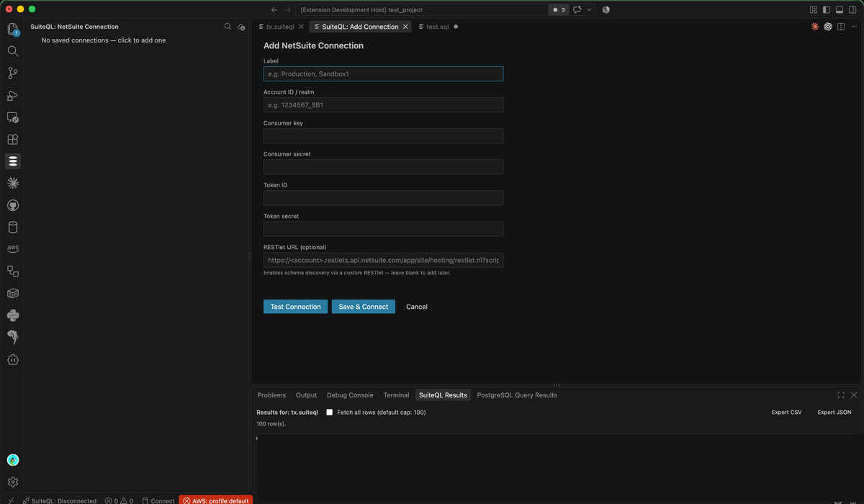Open the Run and Debug view
This screenshot has height=504, width=864.
[x=12, y=95]
